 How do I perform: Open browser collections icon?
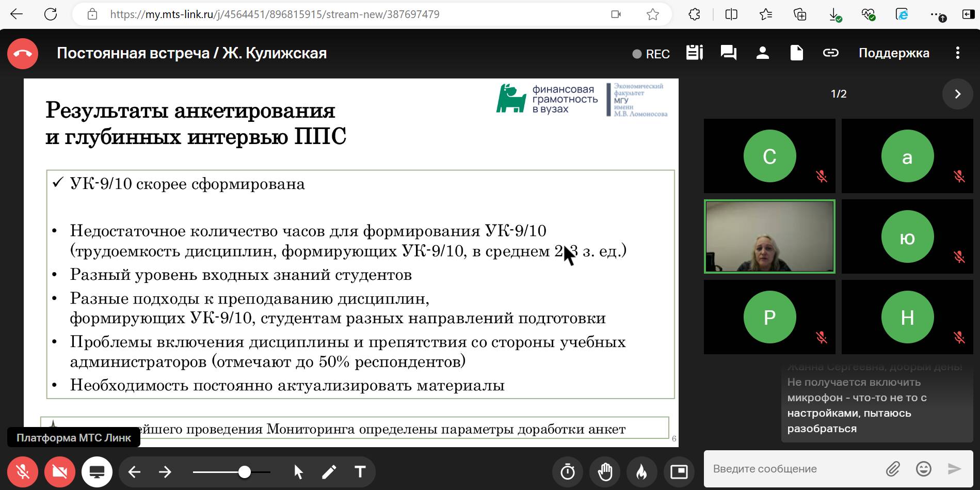point(800,14)
